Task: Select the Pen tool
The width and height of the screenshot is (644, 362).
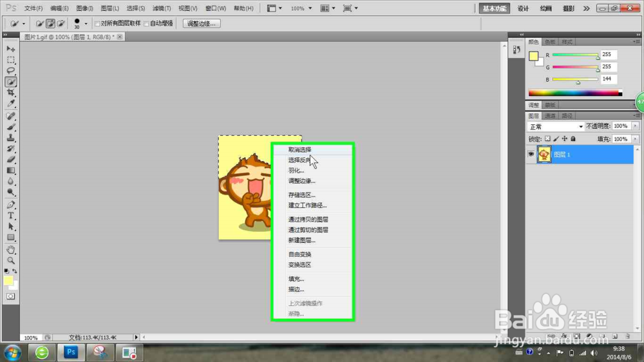Action: click(x=11, y=205)
